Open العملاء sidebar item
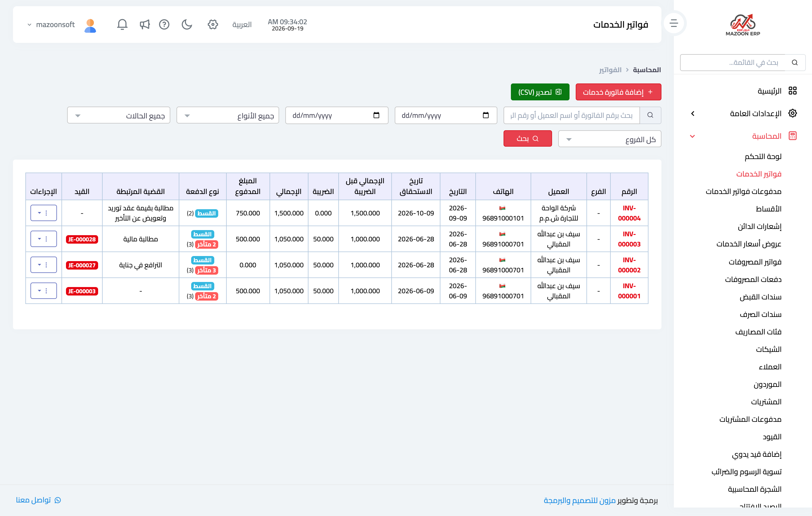Viewport: 812px width, 516px height. (x=770, y=367)
